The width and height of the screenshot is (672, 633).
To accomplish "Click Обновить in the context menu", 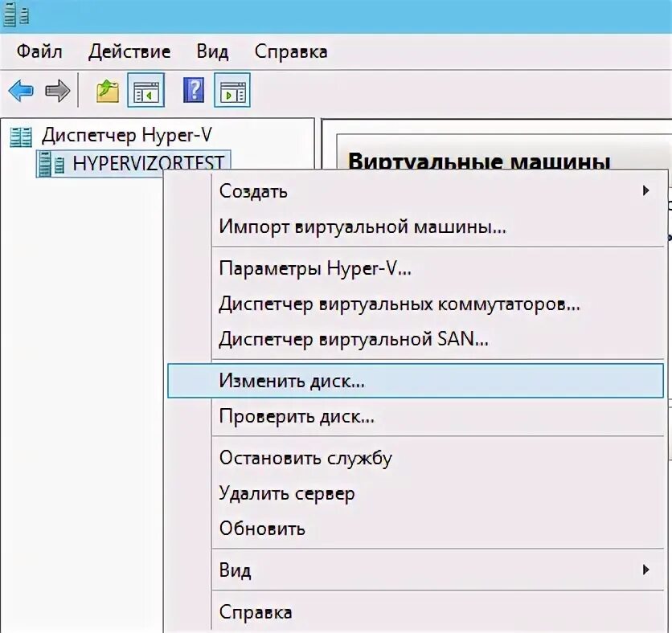I will (416, 529).
